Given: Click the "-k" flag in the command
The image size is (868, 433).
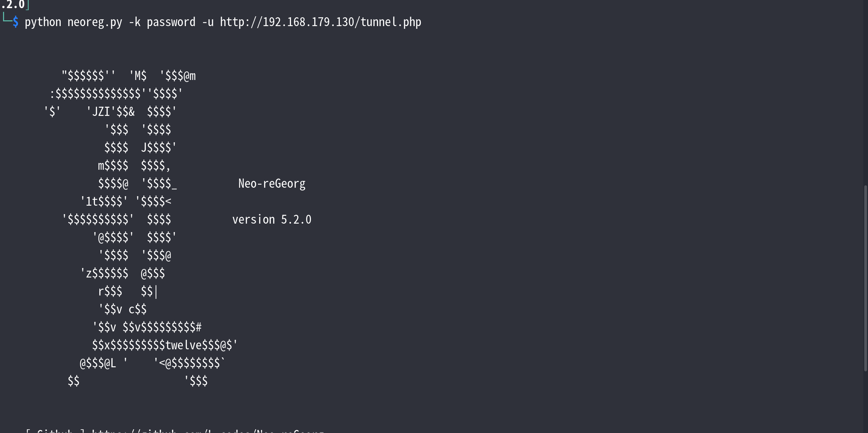Looking at the screenshot, I should pos(134,22).
